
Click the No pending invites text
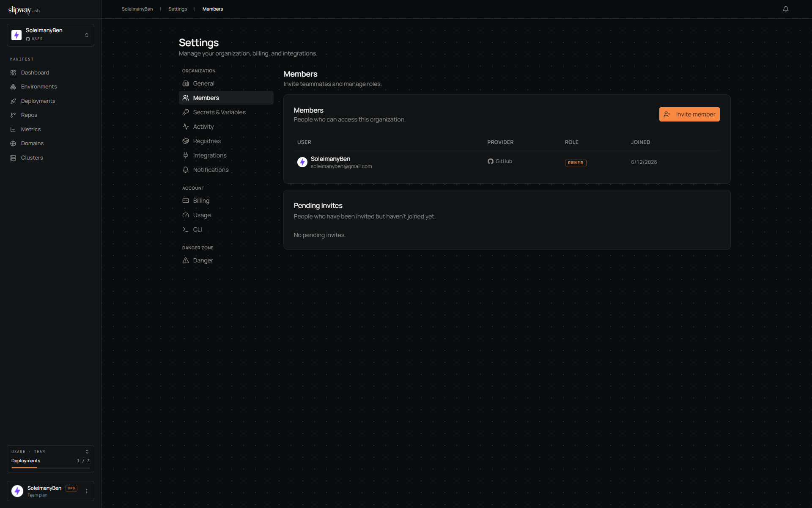point(320,235)
